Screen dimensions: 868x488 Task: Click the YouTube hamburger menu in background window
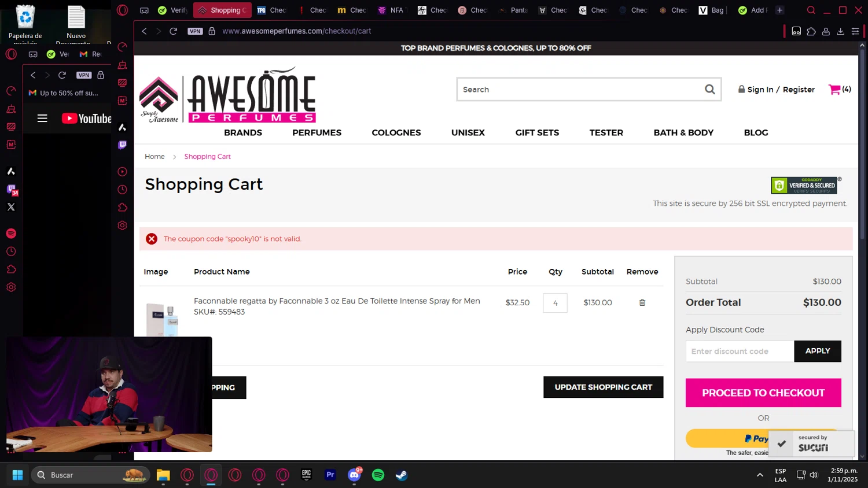pos(42,118)
